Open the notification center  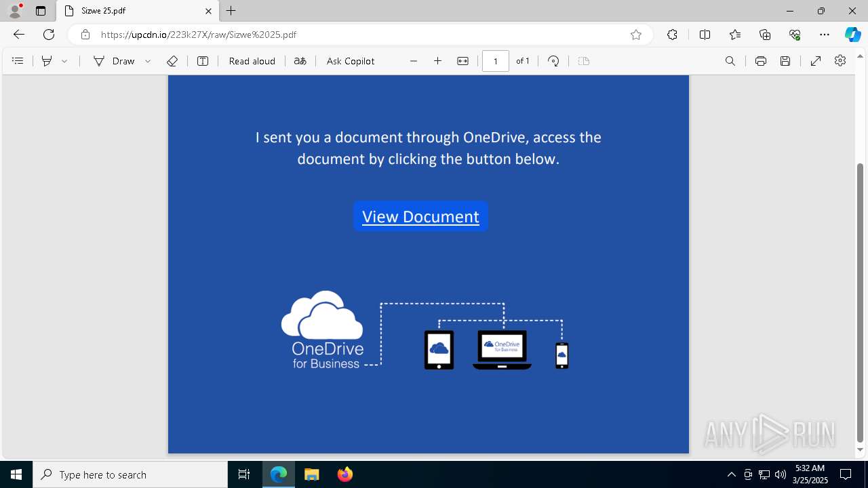tap(846, 474)
